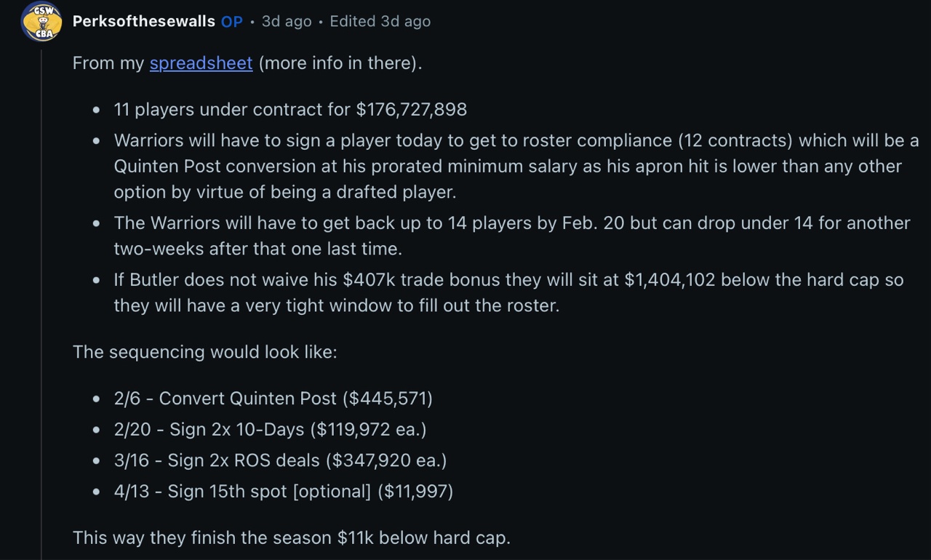931x560 pixels.
Task: Click the 3d ago timestamp
Action: (287, 21)
